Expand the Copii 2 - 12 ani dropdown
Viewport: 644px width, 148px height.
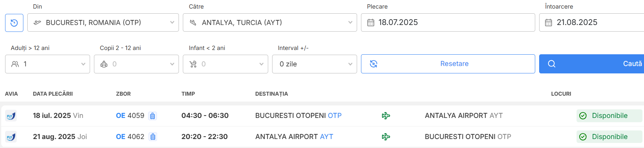[136, 64]
